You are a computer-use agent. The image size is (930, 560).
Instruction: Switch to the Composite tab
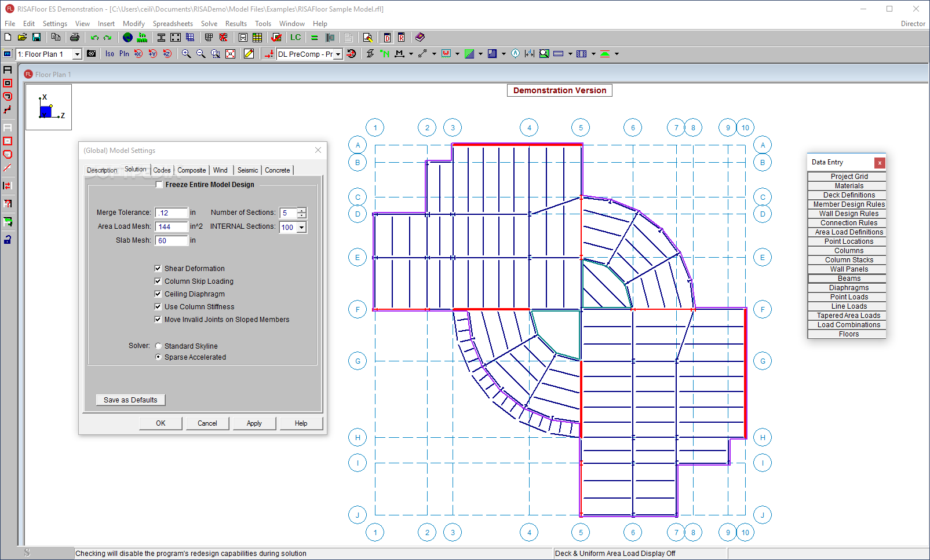[192, 170]
